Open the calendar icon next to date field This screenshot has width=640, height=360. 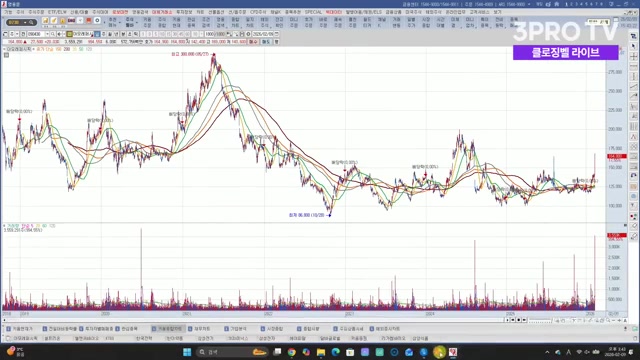[277, 34]
